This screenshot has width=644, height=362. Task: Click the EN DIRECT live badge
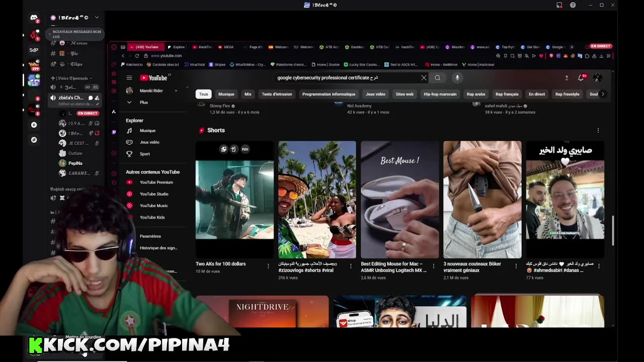click(600, 46)
